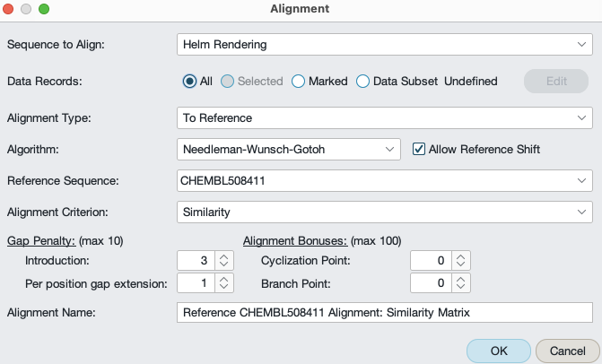
Task: Select the Data Subset radio button
Action: 362,82
